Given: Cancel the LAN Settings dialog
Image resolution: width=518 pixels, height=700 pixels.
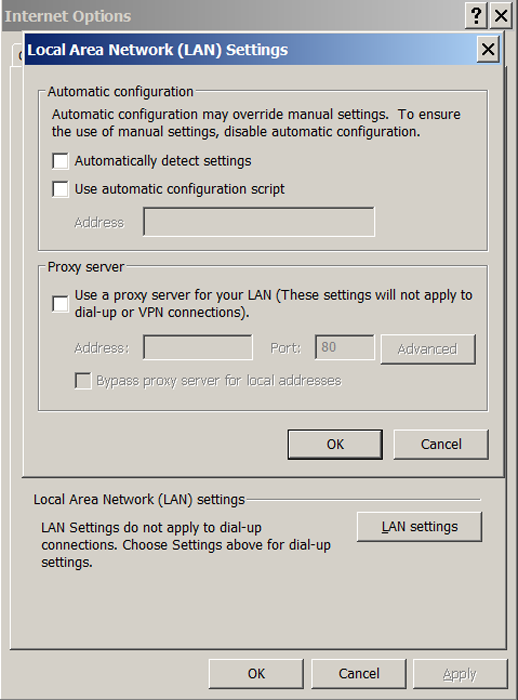Looking at the screenshot, I should [441, 444].
